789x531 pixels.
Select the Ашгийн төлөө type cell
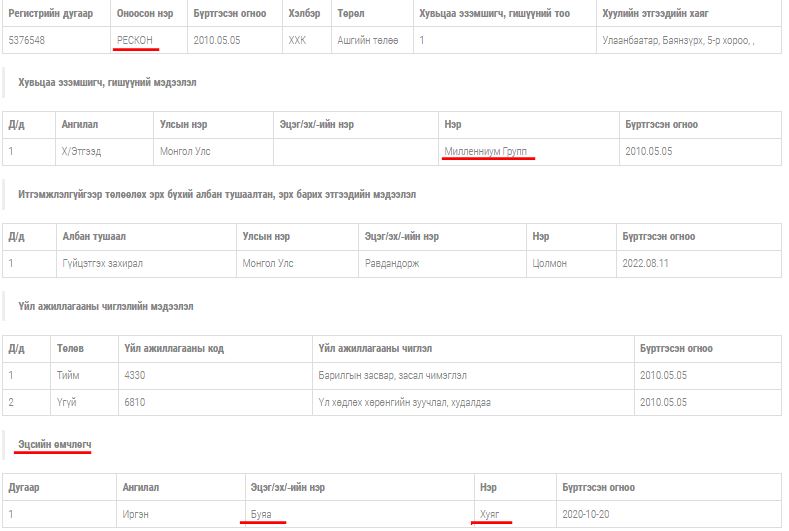pos(367,40)
